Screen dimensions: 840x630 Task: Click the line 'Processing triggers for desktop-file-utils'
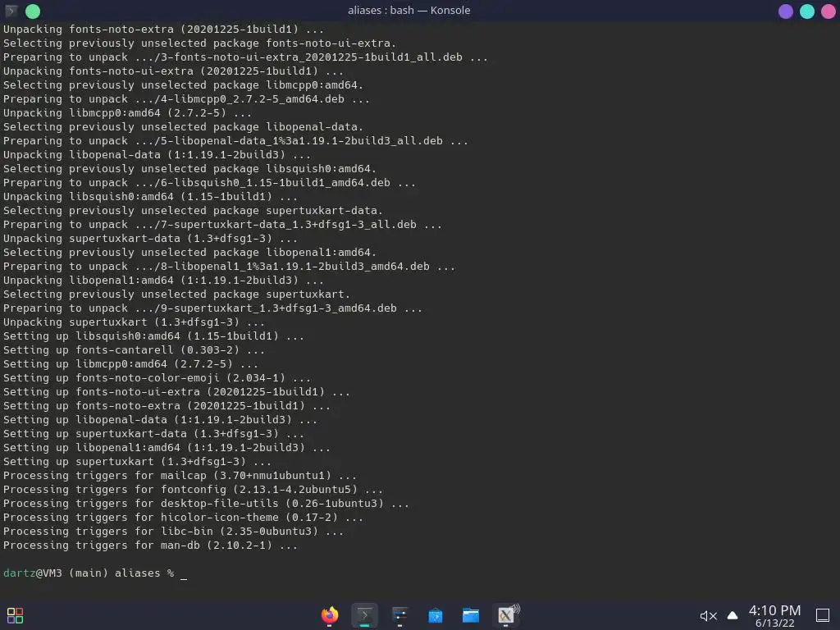click(206, 503)
